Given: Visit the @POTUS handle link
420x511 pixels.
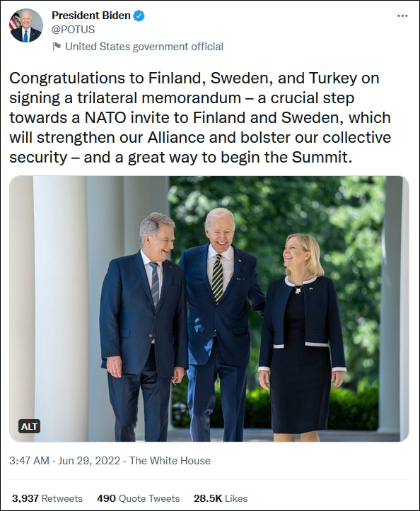Looking at the screenshot, I should pyautogui.click(x=74, y=30).
